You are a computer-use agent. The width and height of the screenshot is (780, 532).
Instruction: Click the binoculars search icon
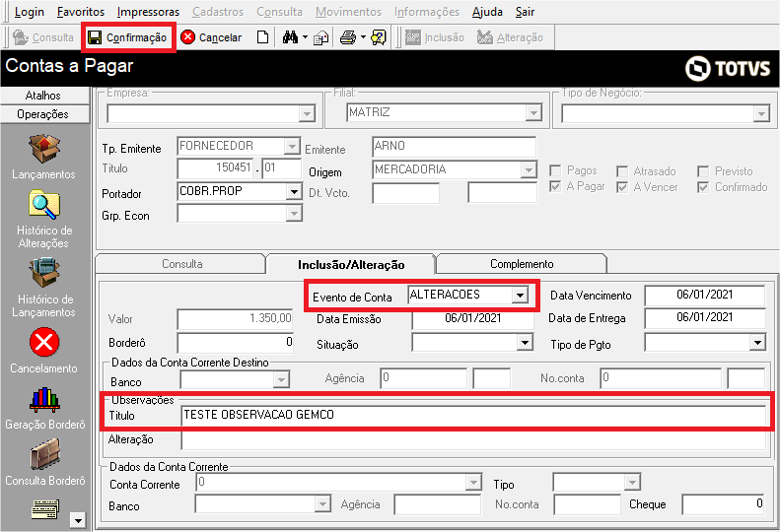pyautogui.click(x=290, y=37)
